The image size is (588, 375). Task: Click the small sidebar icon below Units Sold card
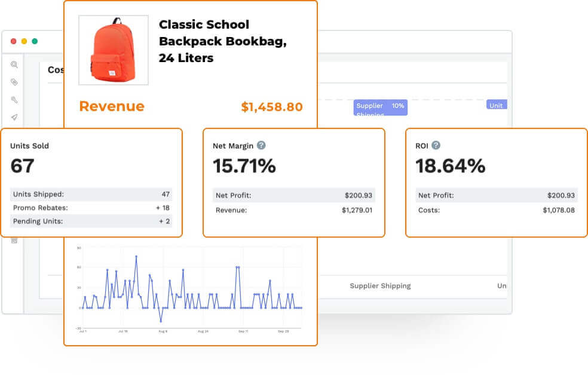(14, 241)
